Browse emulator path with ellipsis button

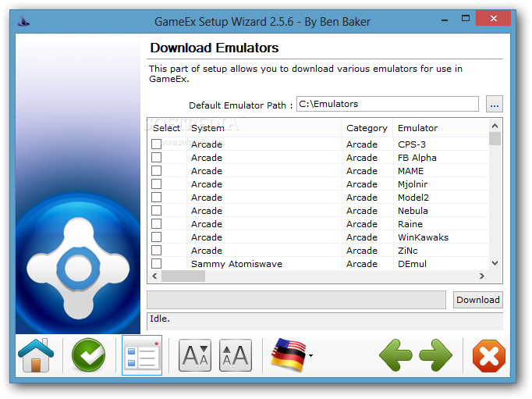tap(495, 104)
